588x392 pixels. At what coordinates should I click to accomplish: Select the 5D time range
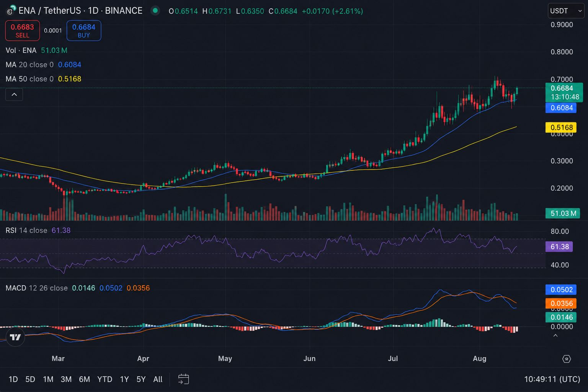(30, 379)
